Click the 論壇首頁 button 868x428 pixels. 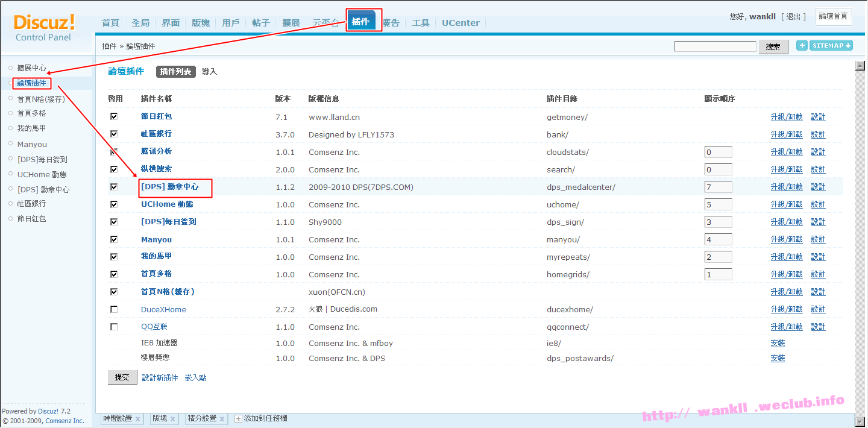pyautogui.click(x=834, y=17)
